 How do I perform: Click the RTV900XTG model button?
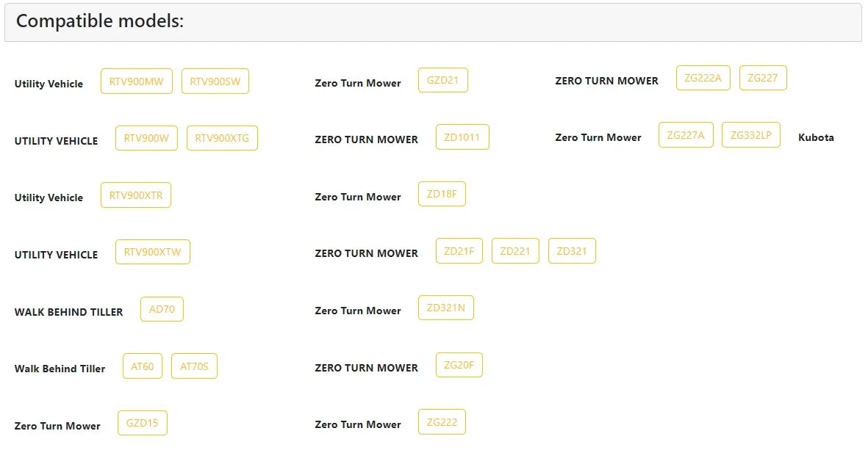pyautogui.click(x=222, y=138)
